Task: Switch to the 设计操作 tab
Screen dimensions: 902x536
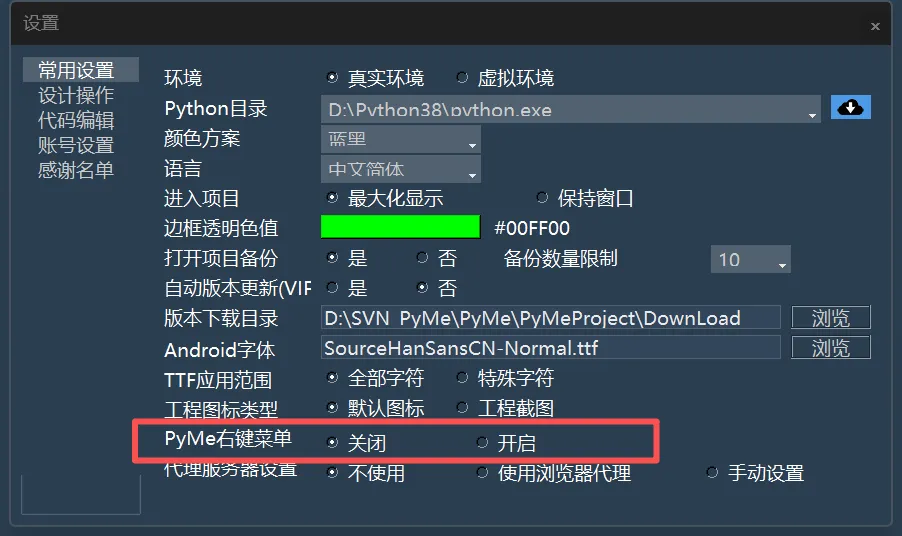Action: (x=76, y=95)
